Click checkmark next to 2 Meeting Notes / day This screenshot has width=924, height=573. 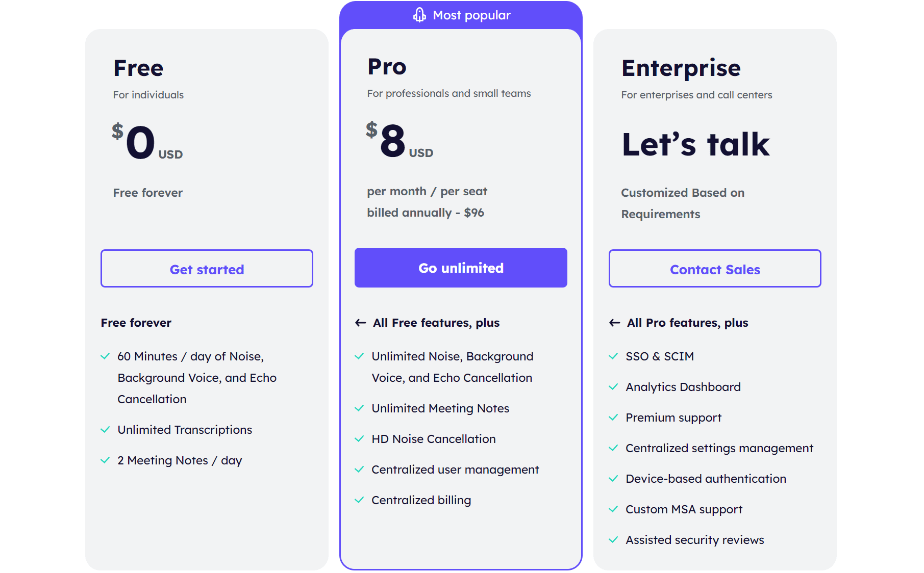(105, 460)
